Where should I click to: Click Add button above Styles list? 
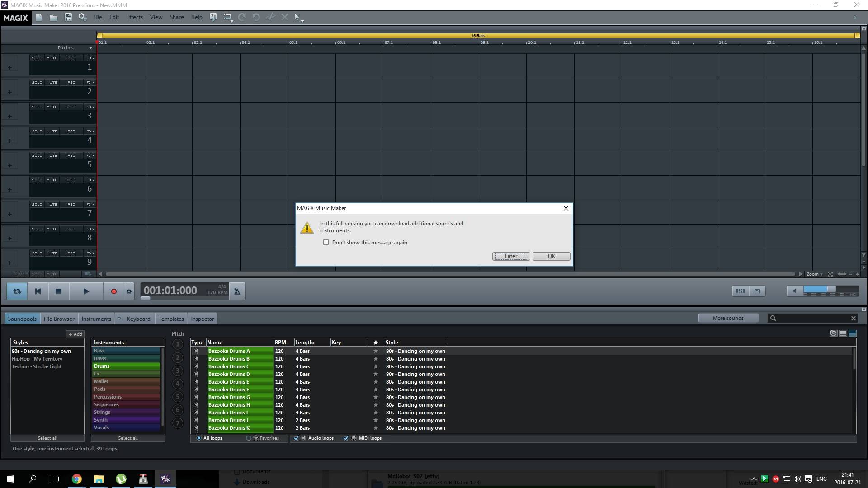point(75,334)
